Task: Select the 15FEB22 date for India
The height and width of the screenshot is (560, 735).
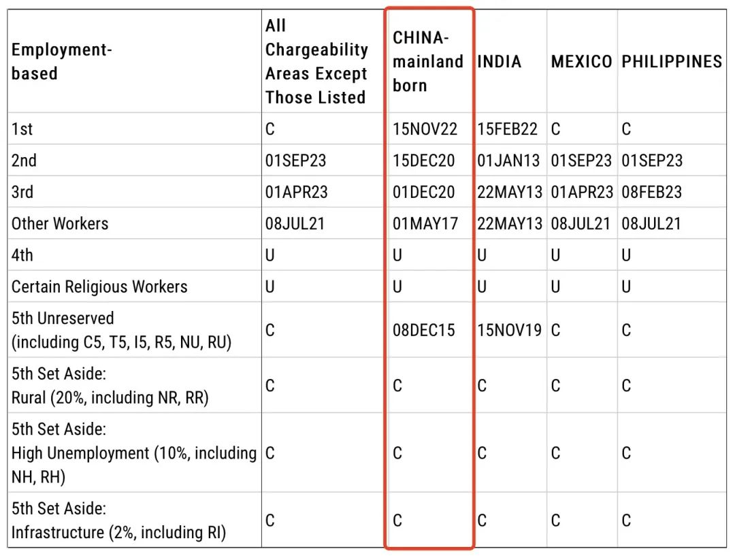Action: point(507,129)
